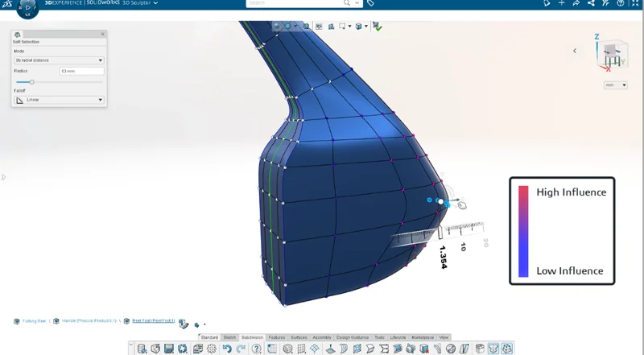Open the mm units dropdown
The image size is (644, 355).
(615, 85)
